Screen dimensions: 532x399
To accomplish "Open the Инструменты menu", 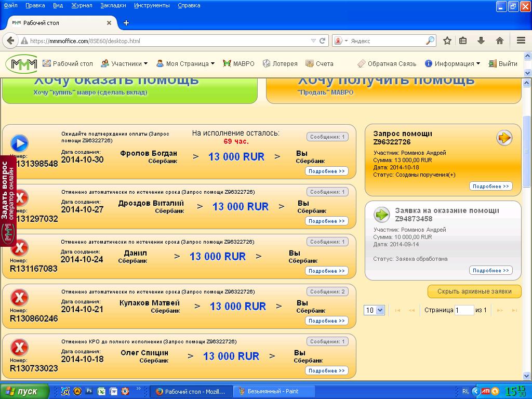I will coord(152,5).
